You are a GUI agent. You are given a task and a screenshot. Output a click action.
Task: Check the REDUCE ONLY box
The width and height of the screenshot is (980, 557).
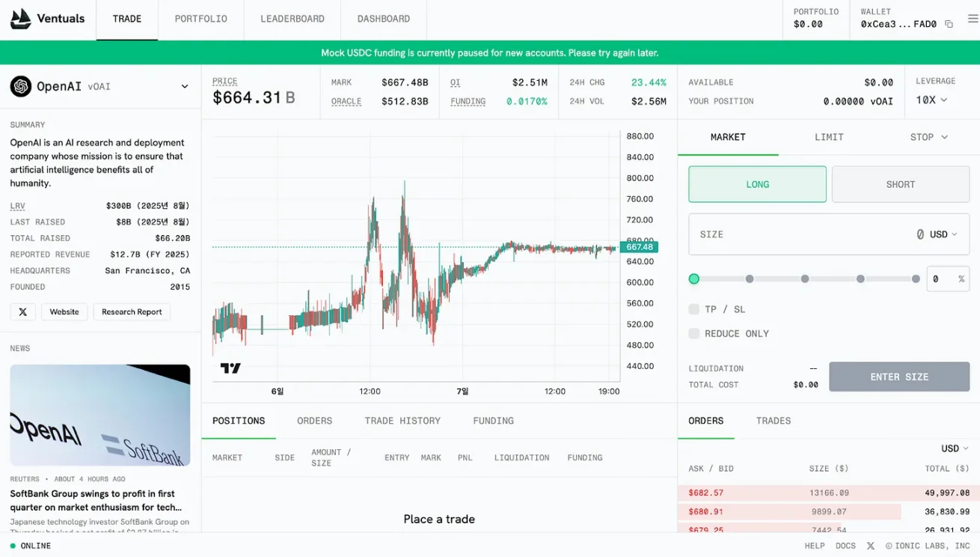(x=694, y=334)
